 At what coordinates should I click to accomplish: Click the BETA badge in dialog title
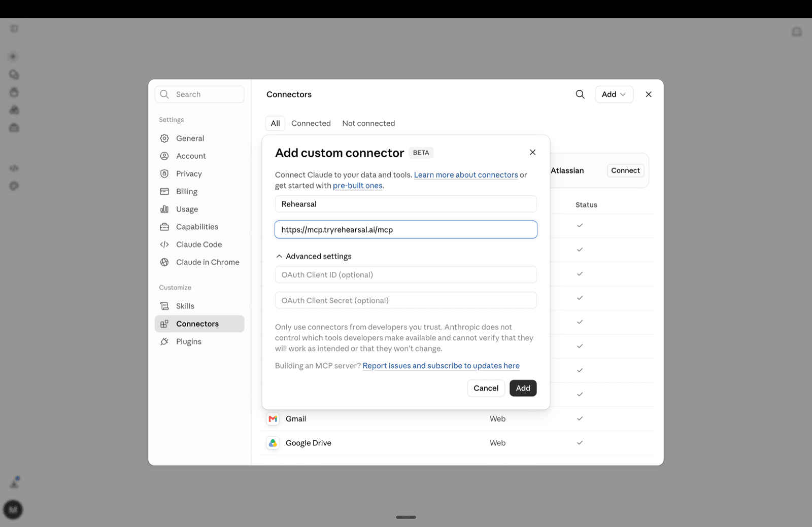click(421, 153)
